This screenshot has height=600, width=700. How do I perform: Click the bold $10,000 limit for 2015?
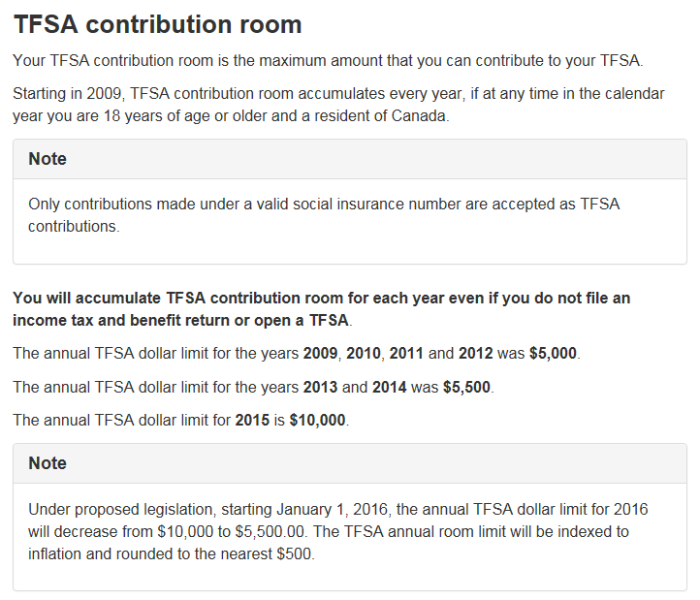pyautogui.click(x=317, y=420)
